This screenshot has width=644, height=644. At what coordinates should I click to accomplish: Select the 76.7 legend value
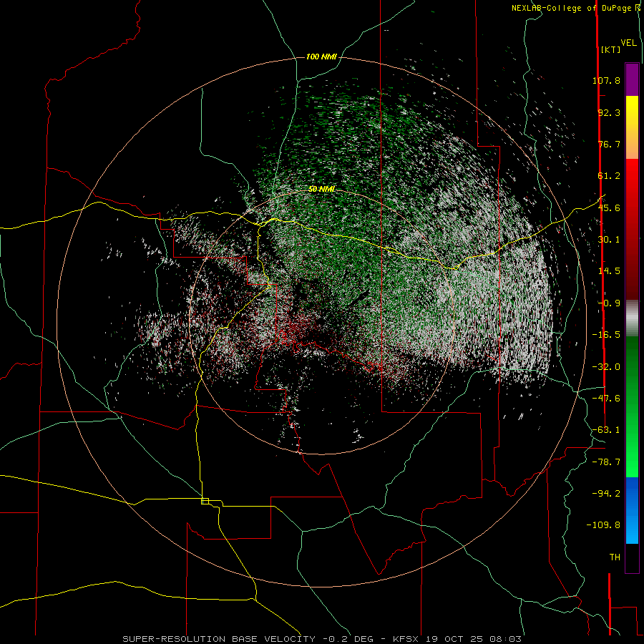coord(609,144)
